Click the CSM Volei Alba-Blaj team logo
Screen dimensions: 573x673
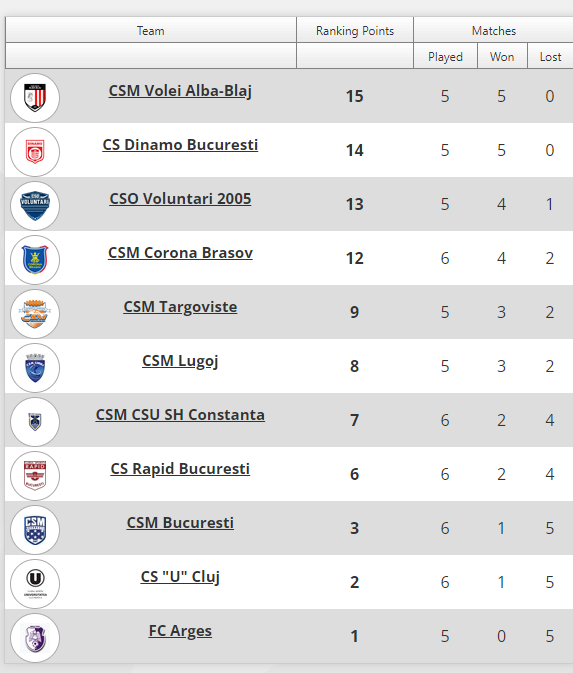(x=35, y=98)
